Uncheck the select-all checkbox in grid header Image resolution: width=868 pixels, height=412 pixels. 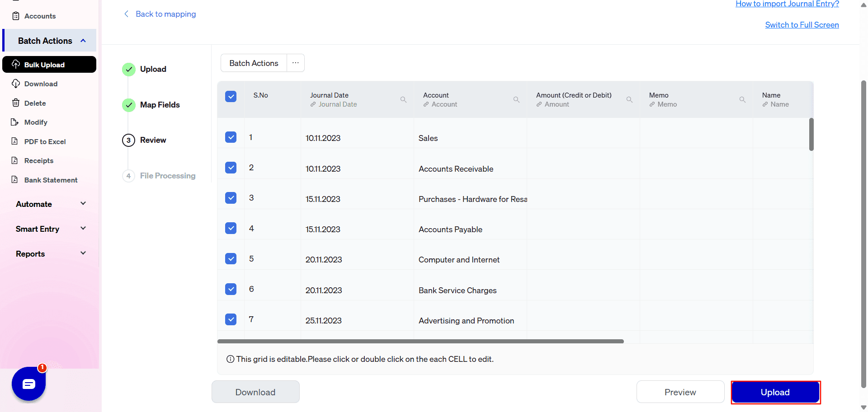[231, 96]
